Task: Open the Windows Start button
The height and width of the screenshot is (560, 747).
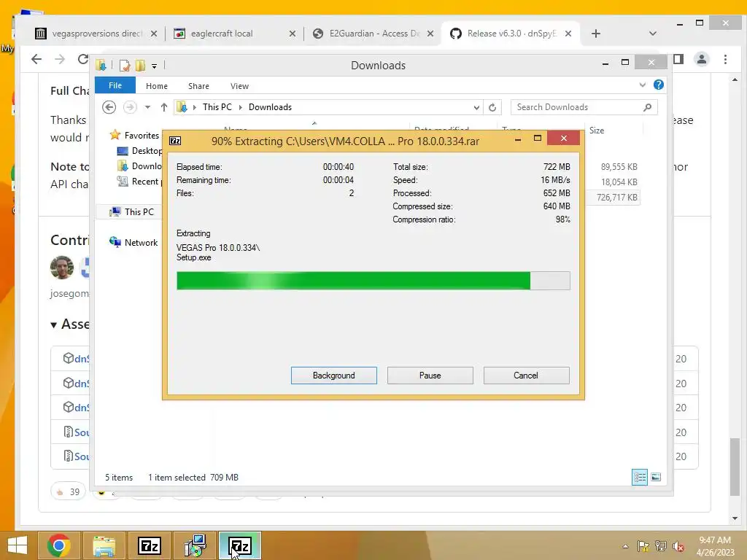Action: 18,545
